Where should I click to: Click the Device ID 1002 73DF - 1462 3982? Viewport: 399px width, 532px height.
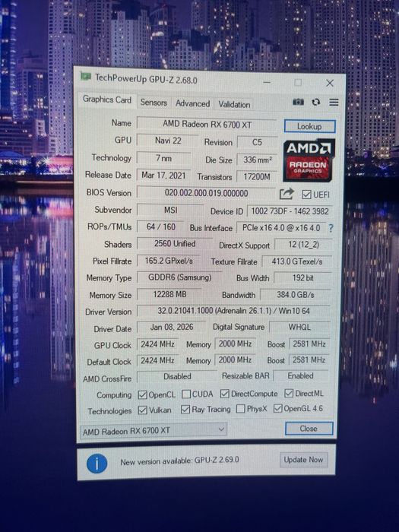[x=290, y=211]
